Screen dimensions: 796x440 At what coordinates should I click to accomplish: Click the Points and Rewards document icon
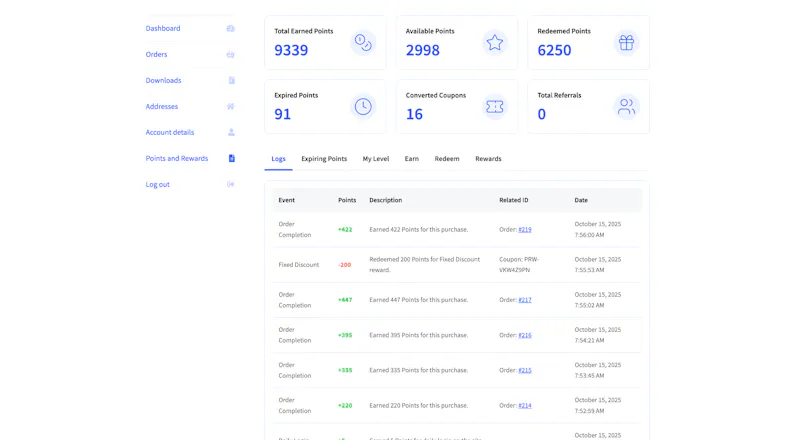[x=231, y=158]
